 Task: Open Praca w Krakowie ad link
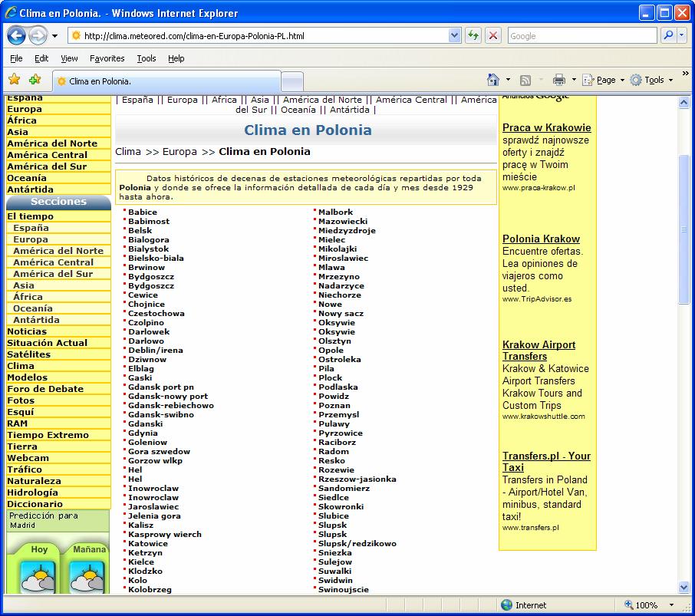pos(546,127)
